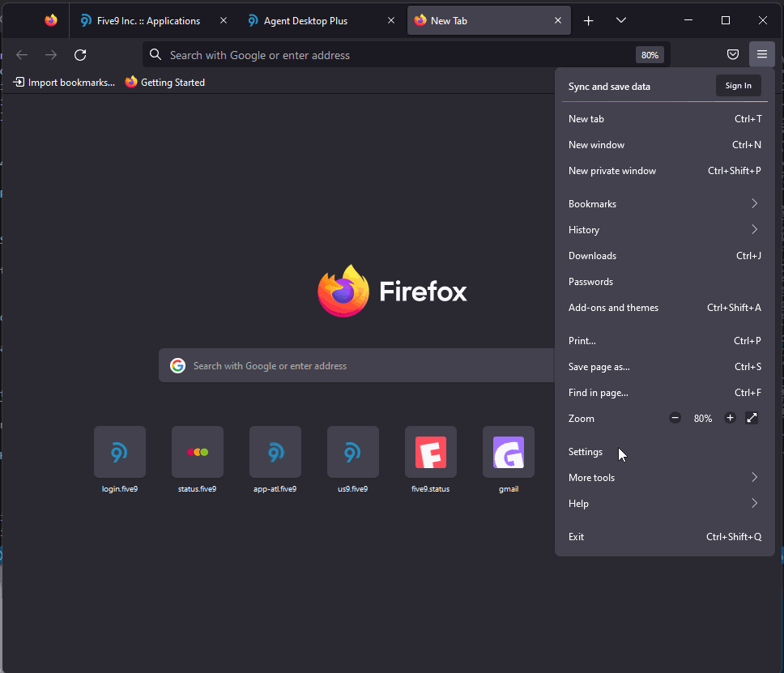Select New window menu entry
Image resolution: width=784 pixels, height=673 pixels.
(664, 145)
